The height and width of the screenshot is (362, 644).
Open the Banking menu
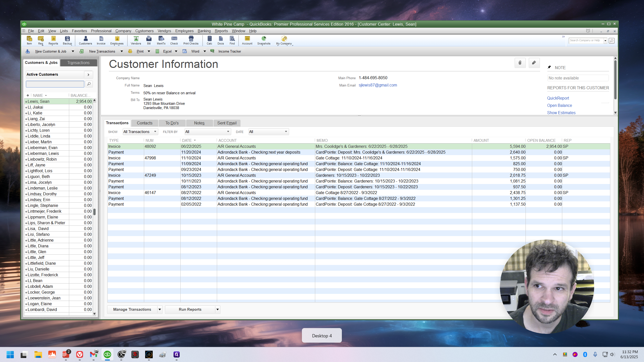coord(204,31)
